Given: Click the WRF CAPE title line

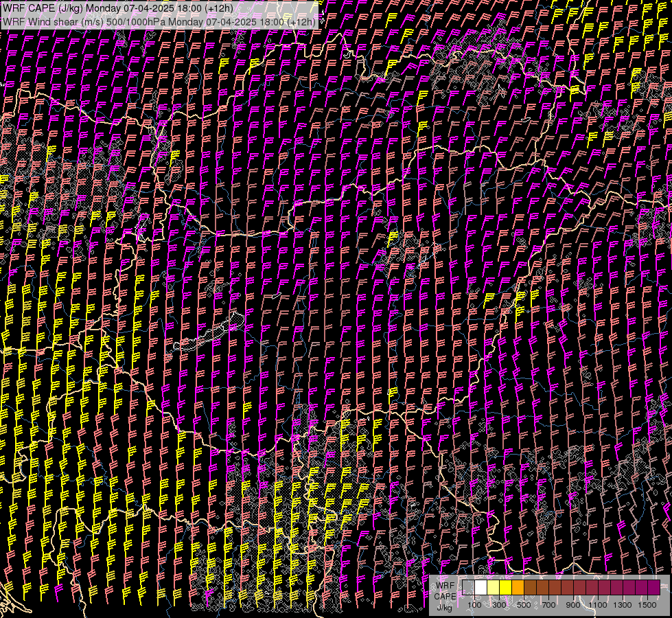Looking at the screenshot, I should pyautogui.click(x=118, y=8).
